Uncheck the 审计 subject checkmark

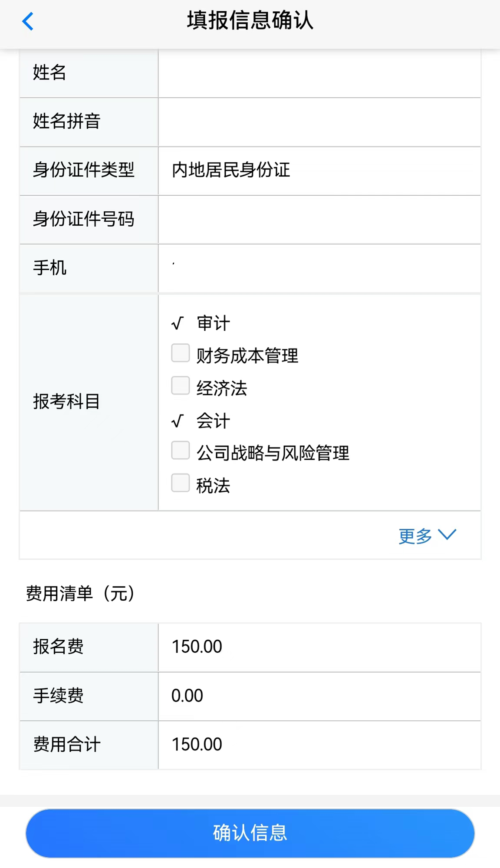coord(178,323)
